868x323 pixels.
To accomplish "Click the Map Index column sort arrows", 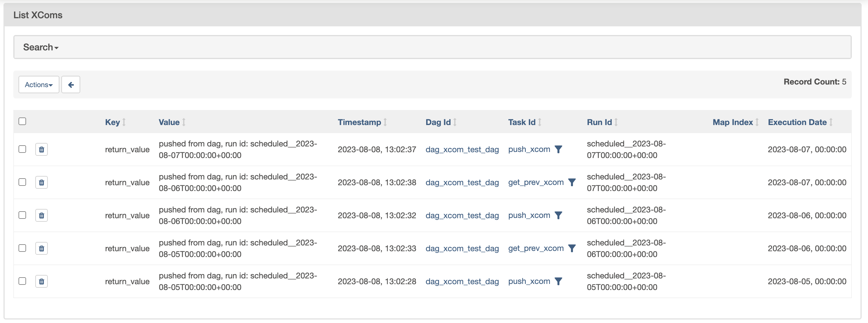I will [x=757, y=122].
